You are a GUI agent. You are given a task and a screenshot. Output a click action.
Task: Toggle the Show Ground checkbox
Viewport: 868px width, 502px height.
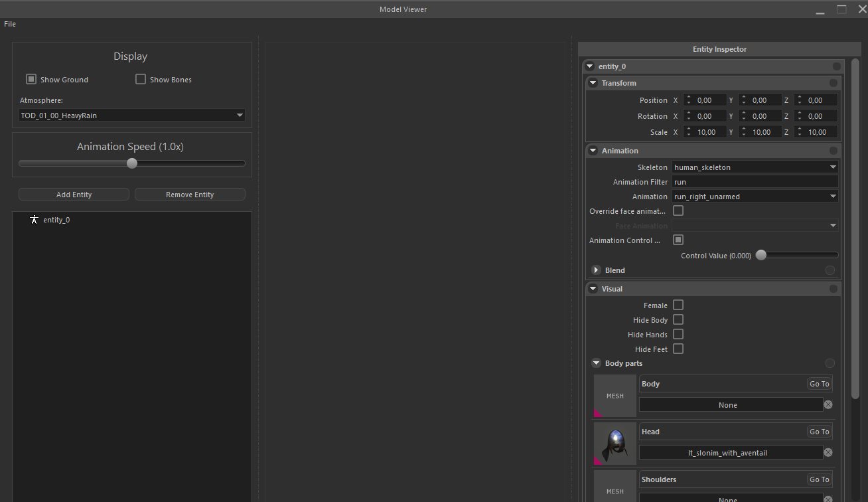pos(31,80)
